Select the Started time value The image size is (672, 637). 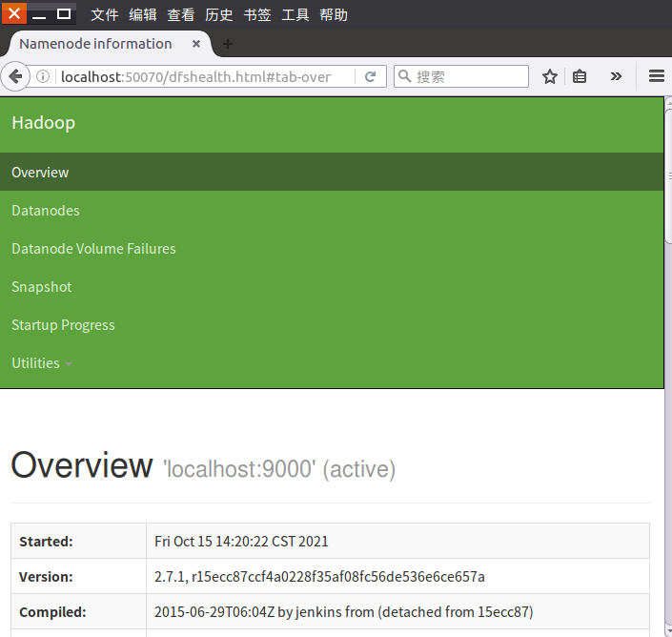pos(241,542)
